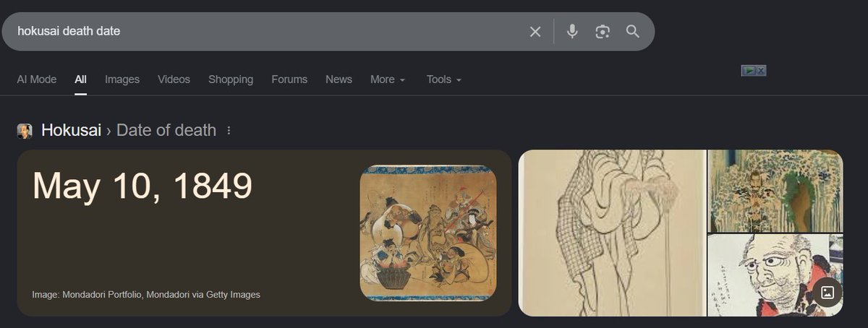
Task: Open the Videos tab
Action: tap(174, 79)
